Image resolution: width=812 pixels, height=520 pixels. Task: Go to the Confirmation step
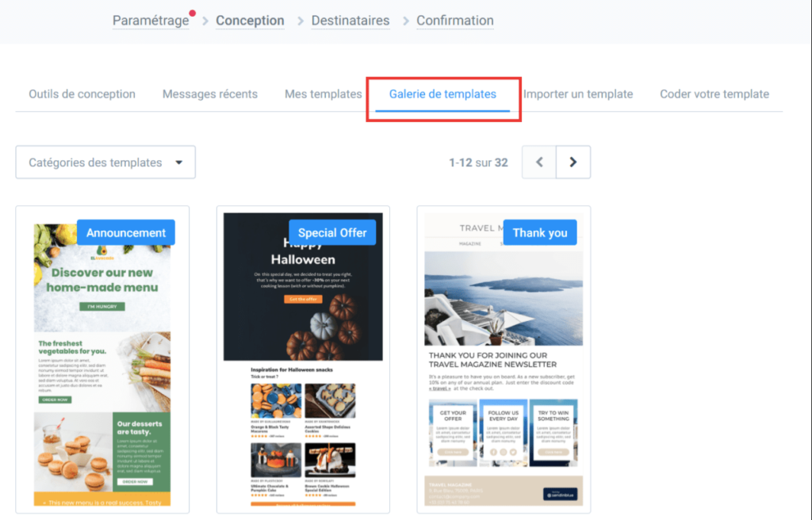point(454,20)
